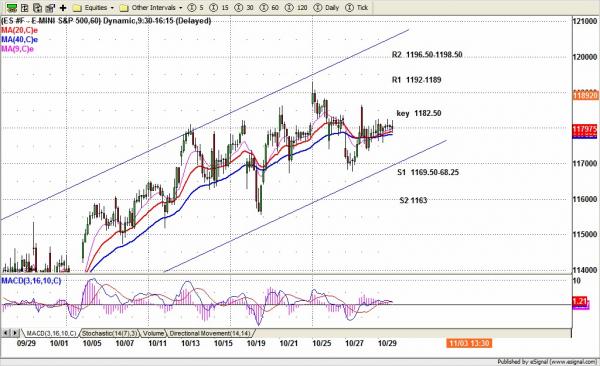
Task: Click the orange 118920 price marker
Action: pyautogui.click(x=585, y=95)
